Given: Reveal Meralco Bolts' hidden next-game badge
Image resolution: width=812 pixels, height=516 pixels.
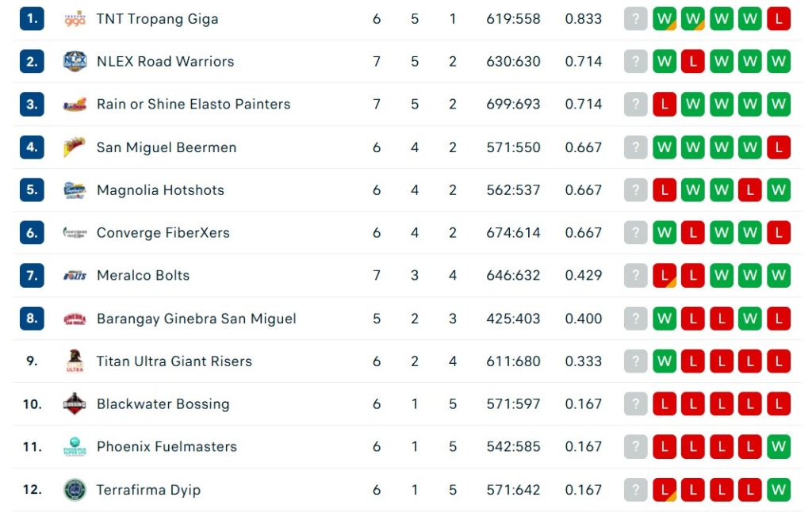Looking at the screenshot, I should (x=634, y=275).
